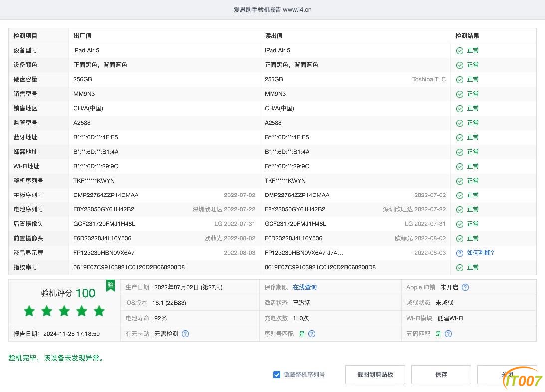Click the iOS版本 18.1 (22B83) value
The image size is (545, 392).
(169, 303)
